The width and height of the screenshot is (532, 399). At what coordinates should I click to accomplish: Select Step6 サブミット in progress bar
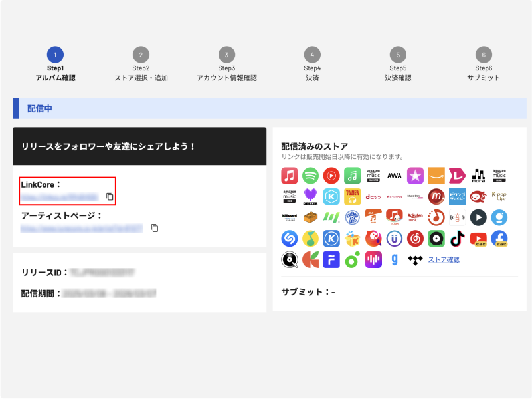pos(484,55)
